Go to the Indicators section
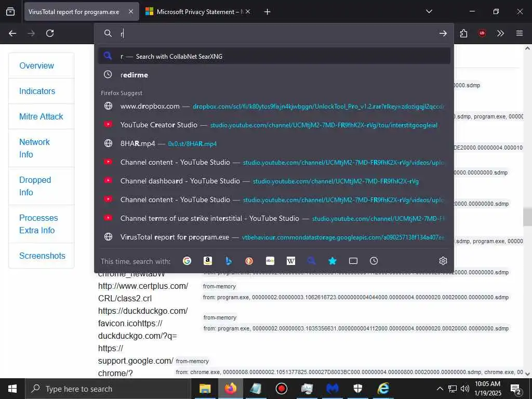This screenshot has height=399, width=532. (37, 91)
